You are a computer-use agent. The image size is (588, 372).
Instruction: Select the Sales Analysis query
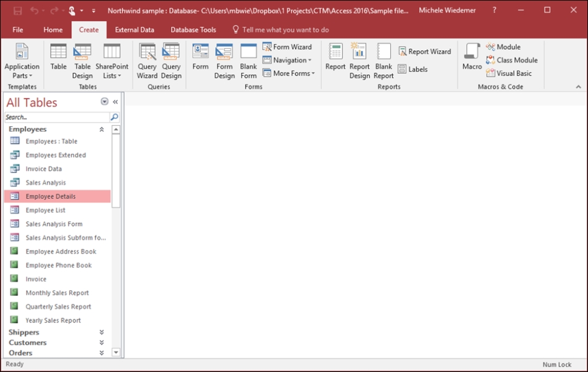[58, 183]
